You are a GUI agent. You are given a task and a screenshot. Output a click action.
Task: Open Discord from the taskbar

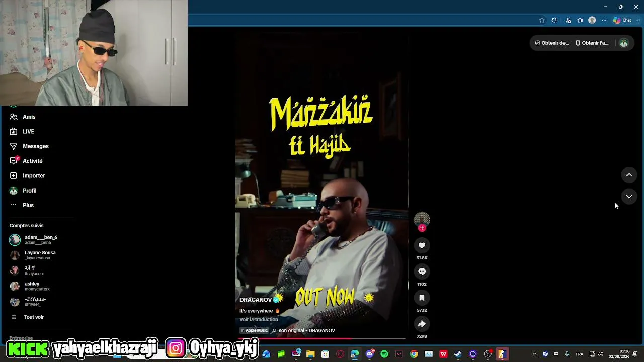[x=370, y=354]
